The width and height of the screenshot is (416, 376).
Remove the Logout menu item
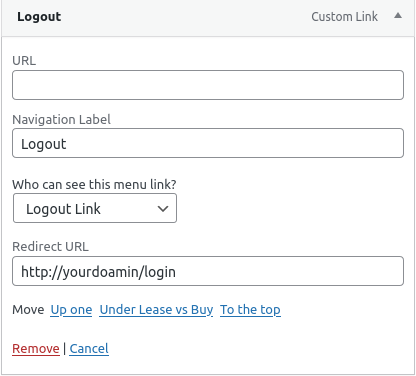point(36,349)
